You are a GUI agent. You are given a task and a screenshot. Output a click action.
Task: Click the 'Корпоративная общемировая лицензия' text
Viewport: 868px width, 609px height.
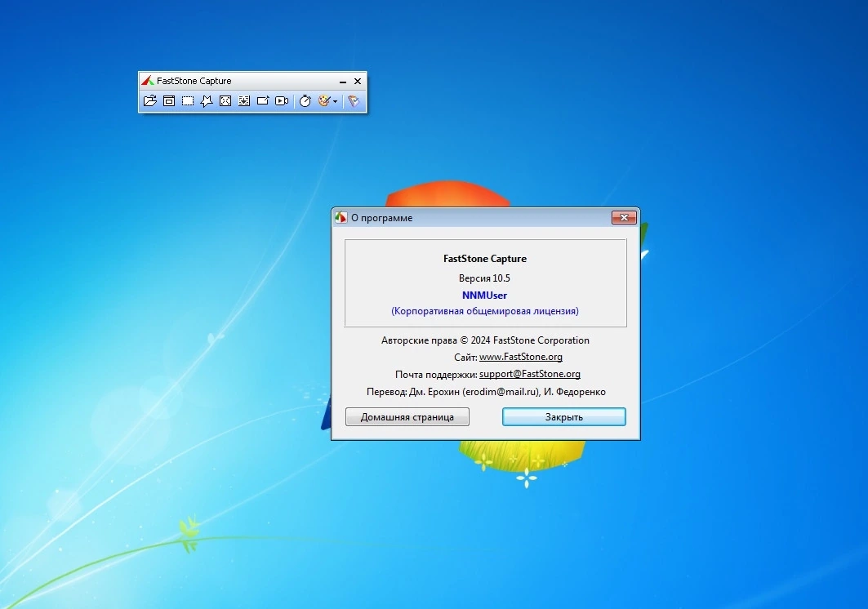point(485,311)
